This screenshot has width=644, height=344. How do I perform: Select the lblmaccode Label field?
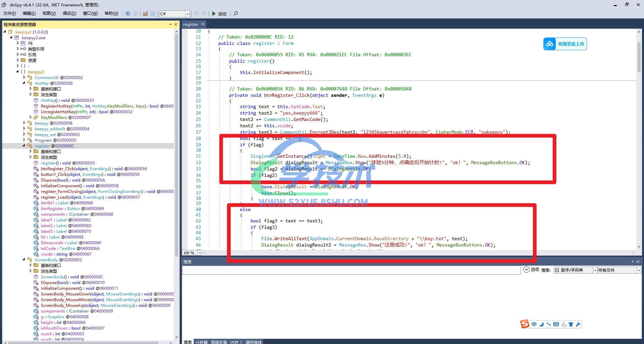pyautogui.click(x=71, y=243)
